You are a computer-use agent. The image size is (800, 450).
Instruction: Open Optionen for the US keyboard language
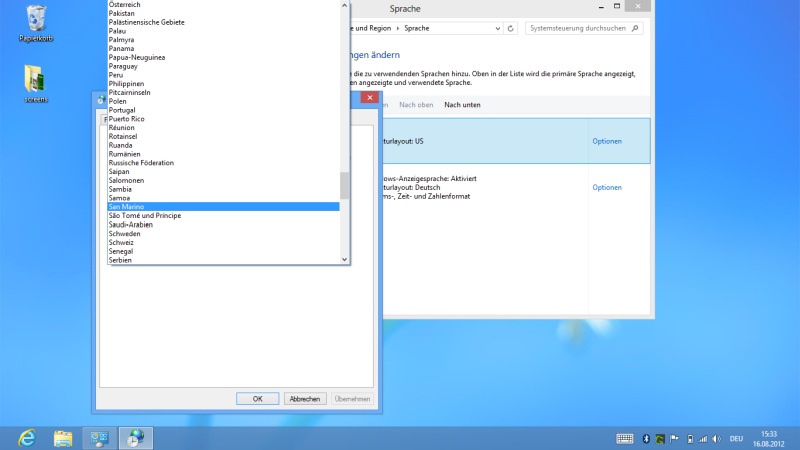(x=607, y=141)
